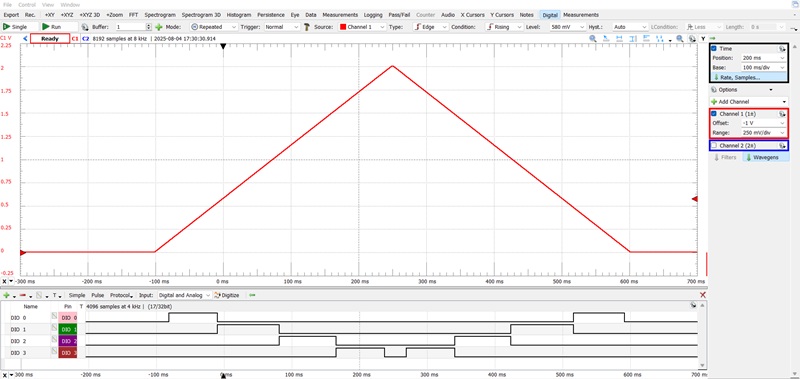The image size is (800, 379).
Task: Click the trigger hammer icon
Action: click(307, 27)
